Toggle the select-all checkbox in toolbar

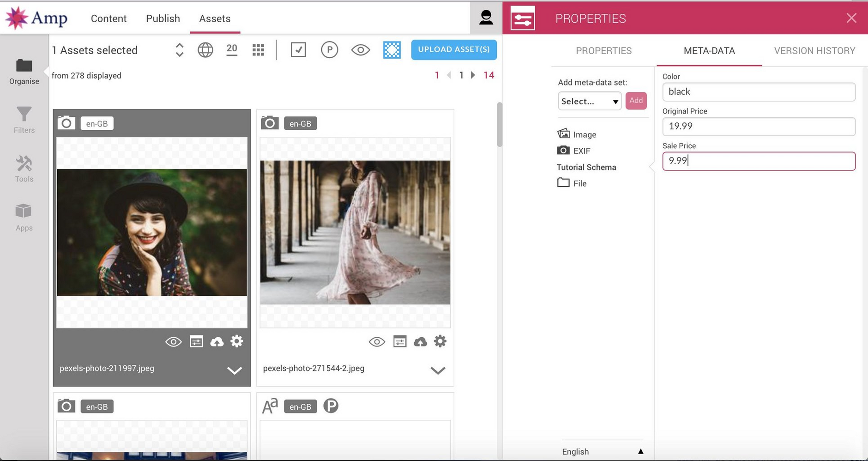(x=298, y=50)
